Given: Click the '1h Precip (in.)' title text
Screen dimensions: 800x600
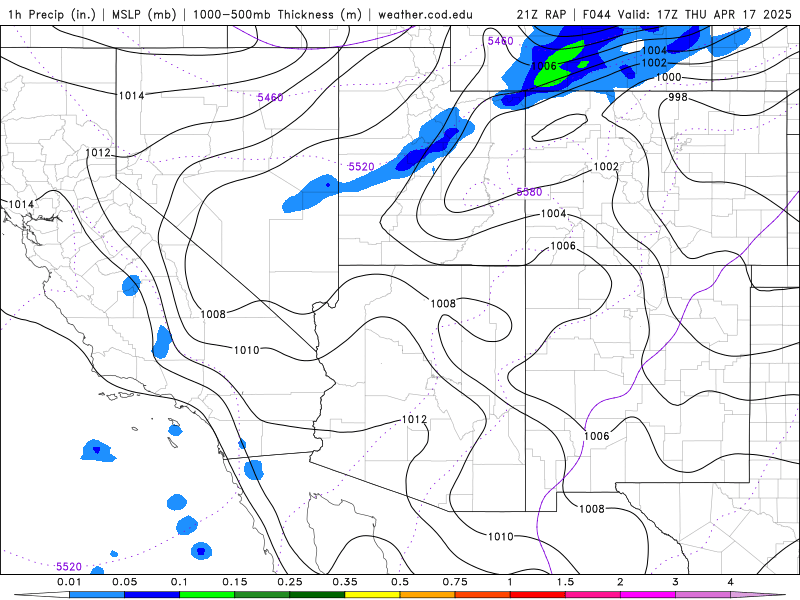Looking at the screenshot, I should 52,14.
